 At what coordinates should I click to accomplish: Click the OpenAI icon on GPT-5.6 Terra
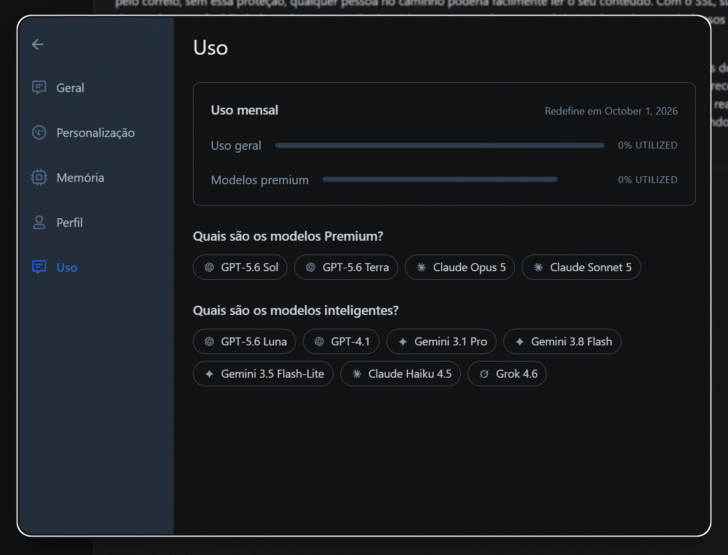[x=311, y=267]
